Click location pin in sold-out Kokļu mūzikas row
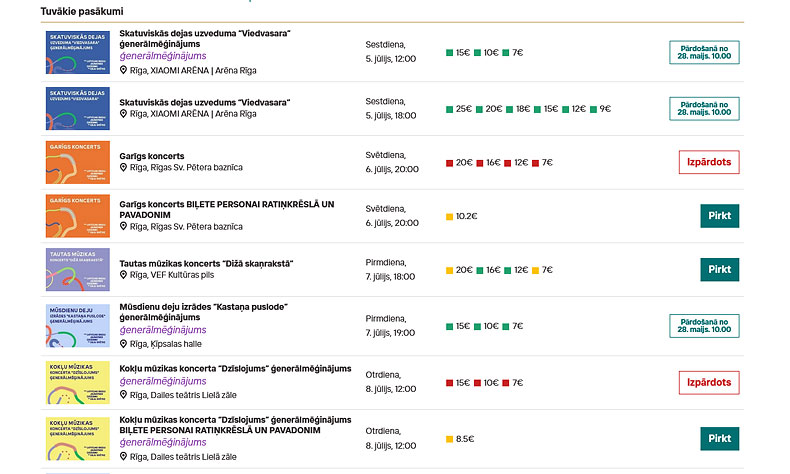The height and width of the screenshot is (474, 790). coord(124,397)
